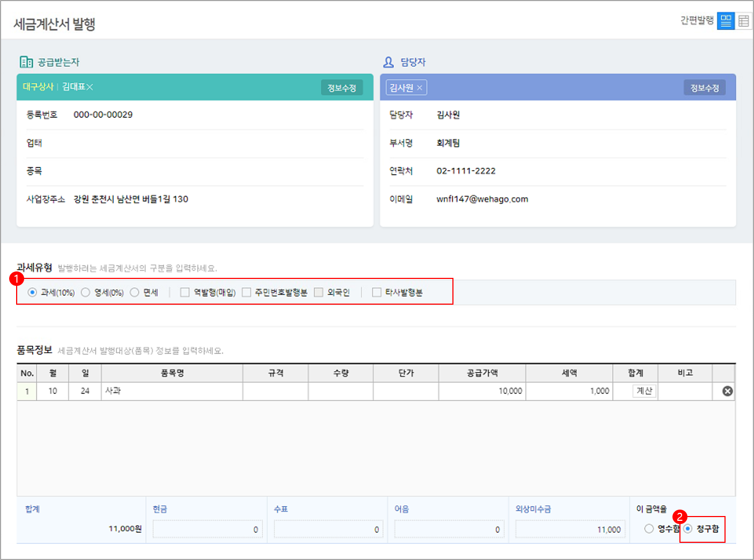This screenshot has height=560, width=754.
Task: Click the person icon beside 담당자
Action: [388, 61]
